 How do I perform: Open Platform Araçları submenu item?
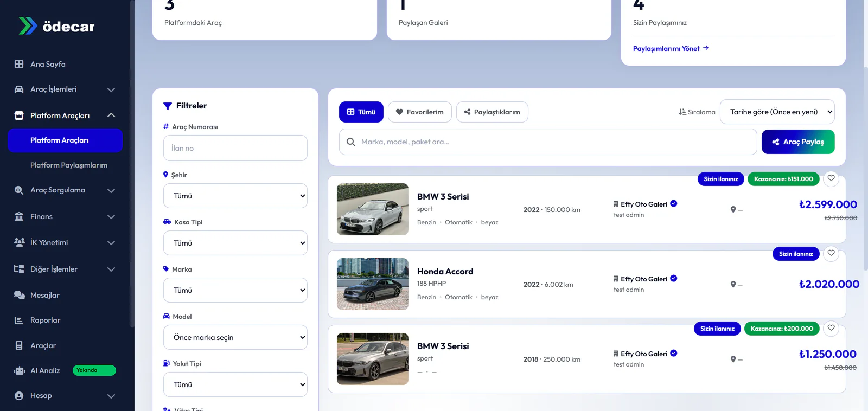(65, 140)
